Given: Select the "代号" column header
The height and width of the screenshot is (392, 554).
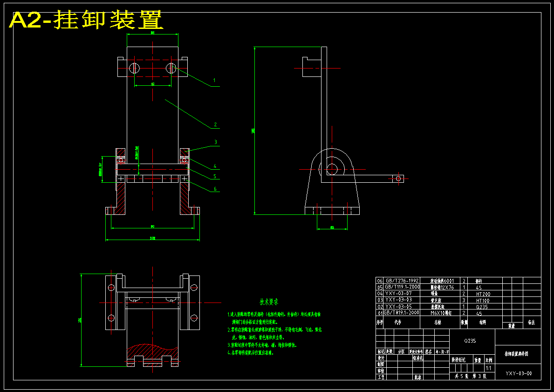Looking at the screenshot, I should pyautogui.click(x=398, y=323).
